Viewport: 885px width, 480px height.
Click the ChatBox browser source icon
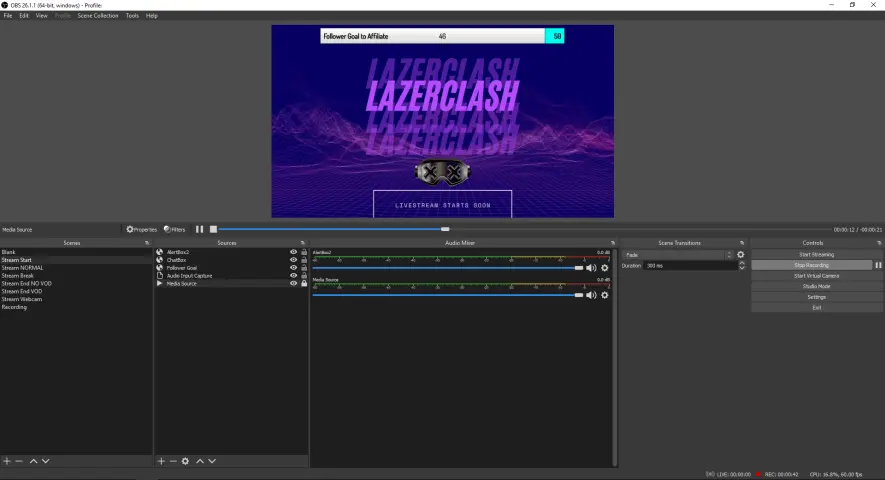coord(160,260)
